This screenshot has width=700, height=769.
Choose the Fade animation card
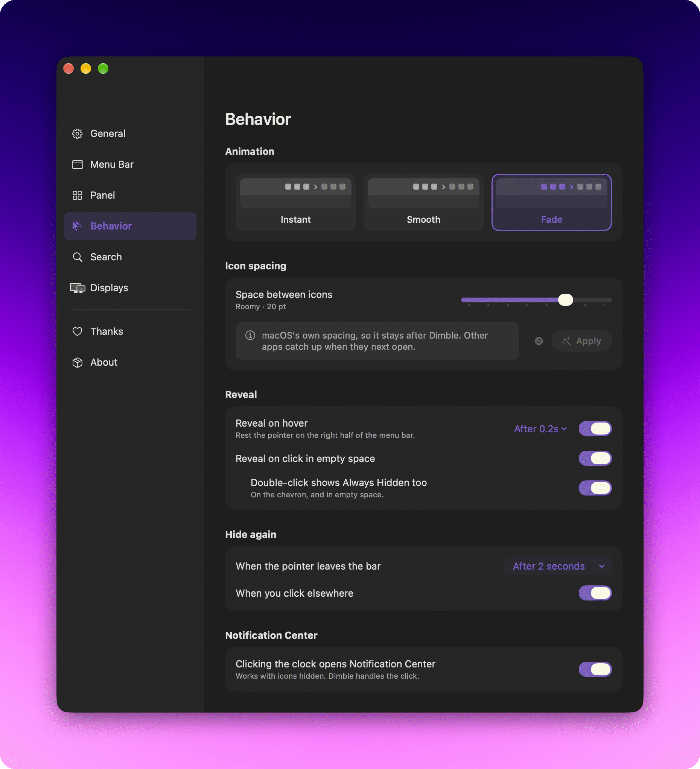pos(552,202)
